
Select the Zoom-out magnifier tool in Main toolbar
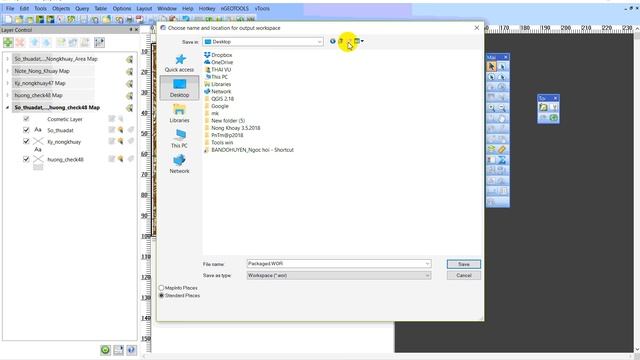[502, 108]
